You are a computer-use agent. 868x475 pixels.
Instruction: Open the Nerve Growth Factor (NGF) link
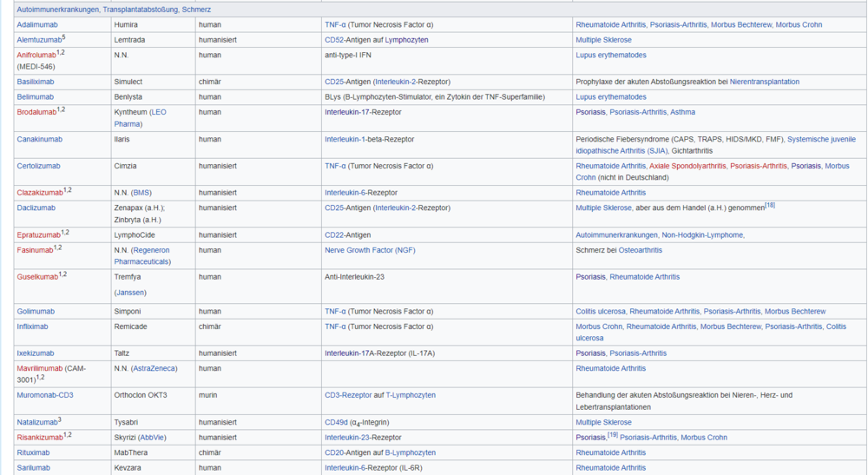370,250
